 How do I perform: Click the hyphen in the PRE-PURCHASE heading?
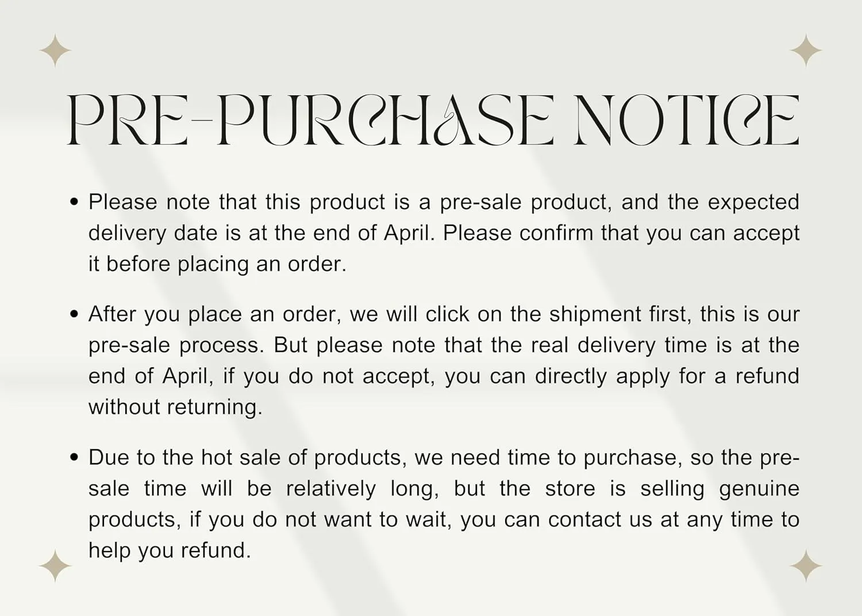(203, 121)
